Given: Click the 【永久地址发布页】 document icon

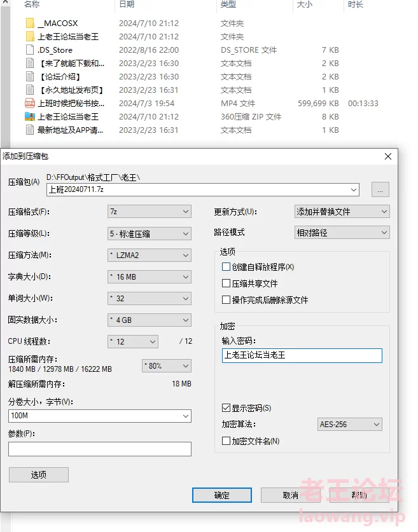Looking at the screenshot, I should 30,90.
